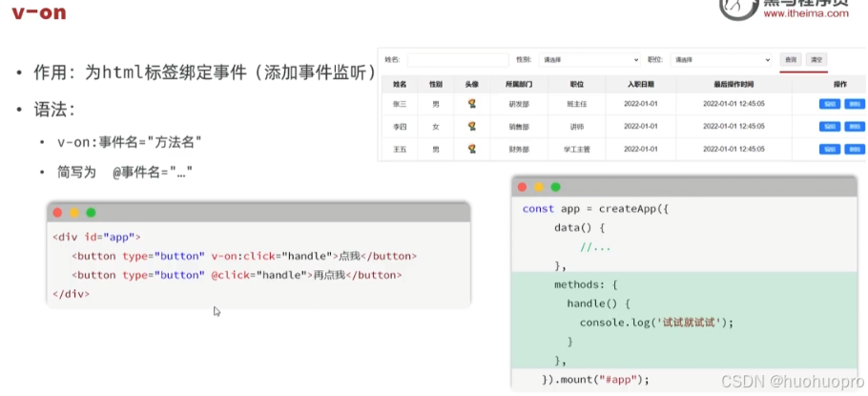Image resolution: width=868 pixels, height=396 pixels.
Task: Click the code line methods: {
Action: [586, 284]
